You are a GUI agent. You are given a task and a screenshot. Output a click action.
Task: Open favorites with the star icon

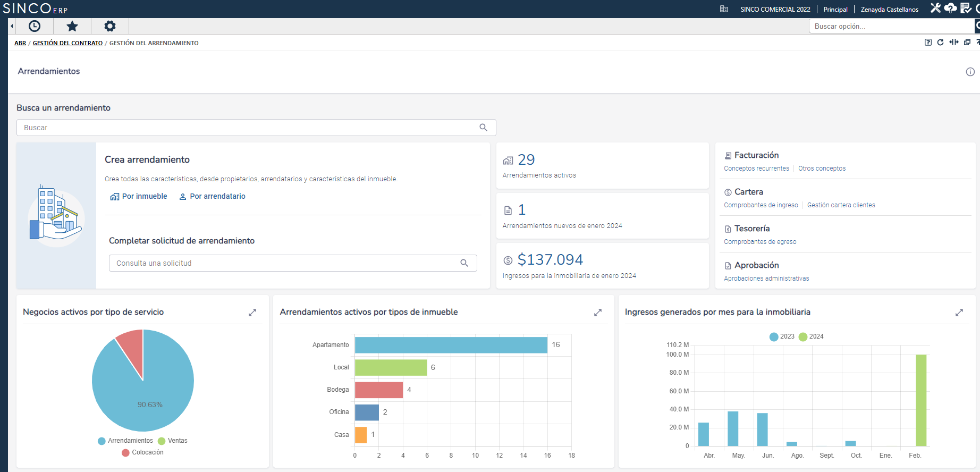[x=72, y=26]
